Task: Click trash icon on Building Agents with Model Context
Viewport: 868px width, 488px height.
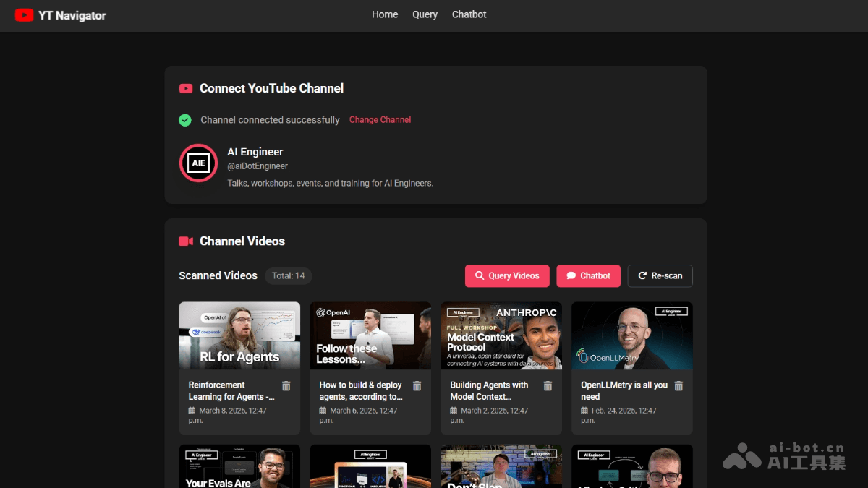Action: coord(548,385)
